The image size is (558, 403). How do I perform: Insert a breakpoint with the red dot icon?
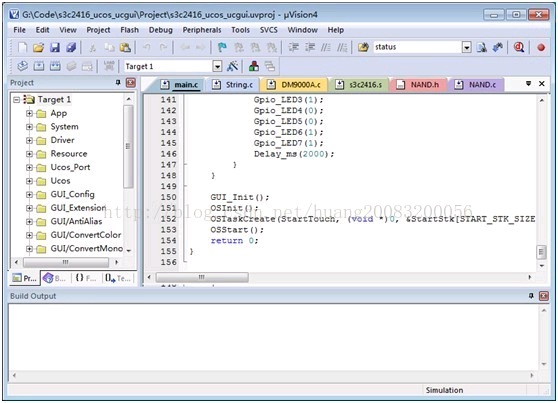(x=541, y=48)
